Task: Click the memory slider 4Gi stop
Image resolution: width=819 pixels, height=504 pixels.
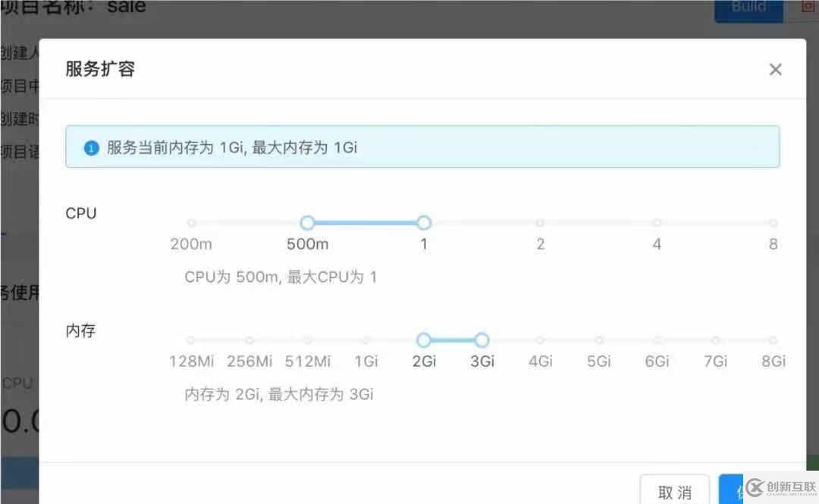Action: pyautogui.click(x=540, y=340)
